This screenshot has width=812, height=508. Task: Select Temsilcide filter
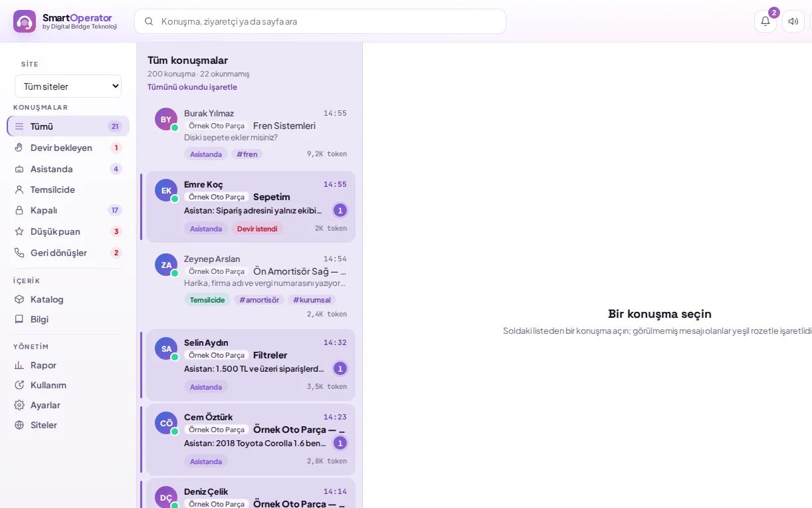click(x=68, y=190)
